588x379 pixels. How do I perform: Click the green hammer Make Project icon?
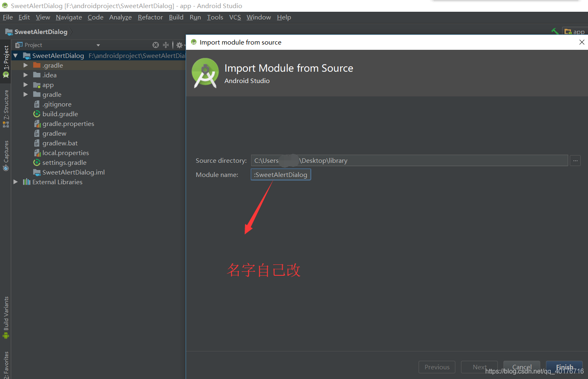555,31
